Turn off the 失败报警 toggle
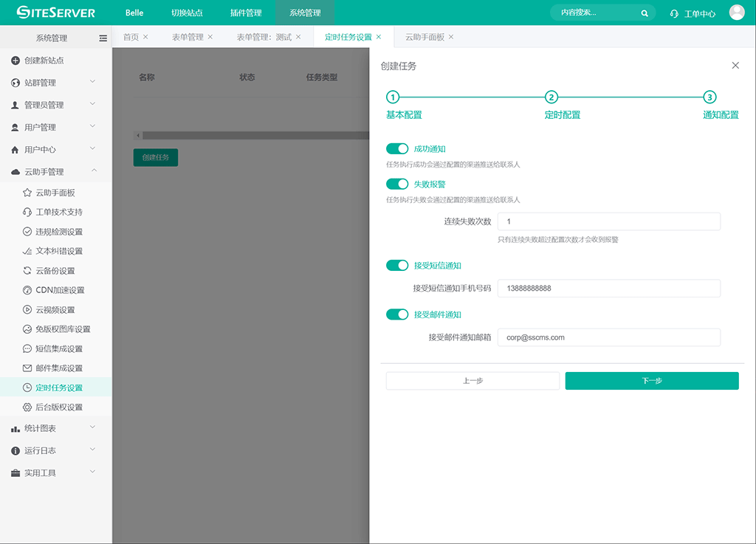756x544 pixels. (x=397, y=184)
